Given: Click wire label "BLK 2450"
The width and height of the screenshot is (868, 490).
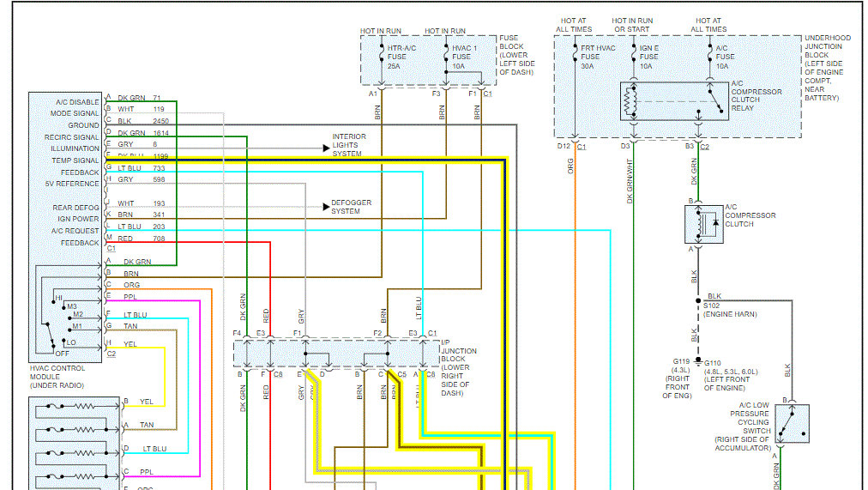Looking at the screenshot, I should click(x=143, y=121).
